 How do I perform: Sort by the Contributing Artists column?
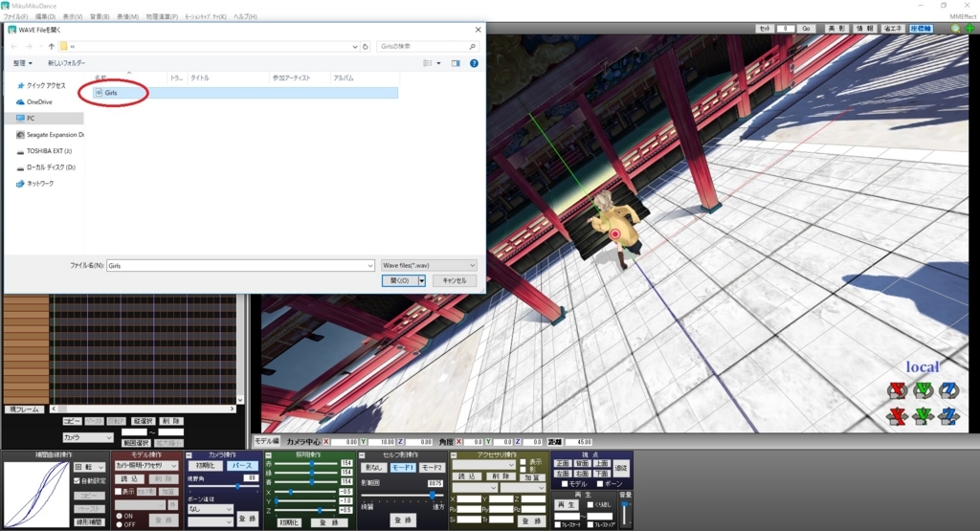click(291, 78)
